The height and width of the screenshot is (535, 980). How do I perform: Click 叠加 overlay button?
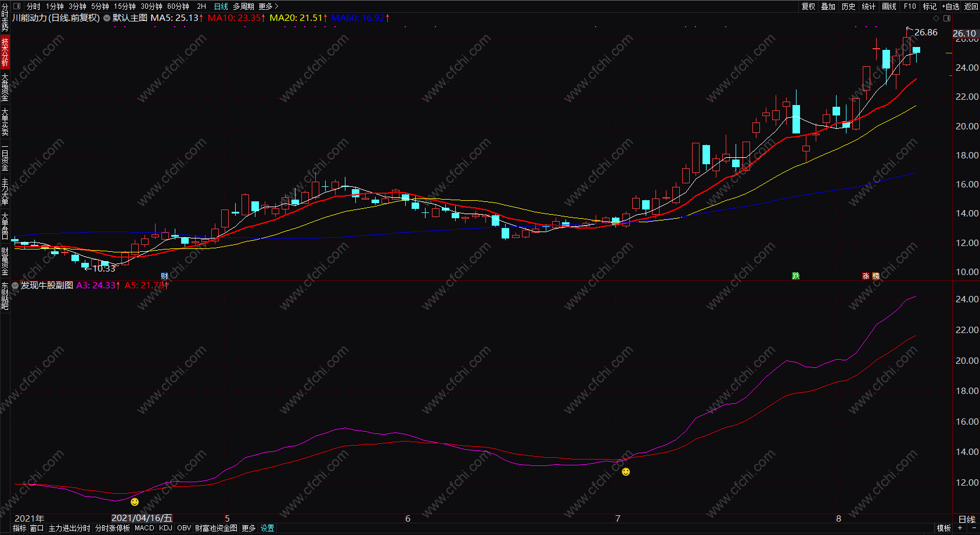pos(828,6)
